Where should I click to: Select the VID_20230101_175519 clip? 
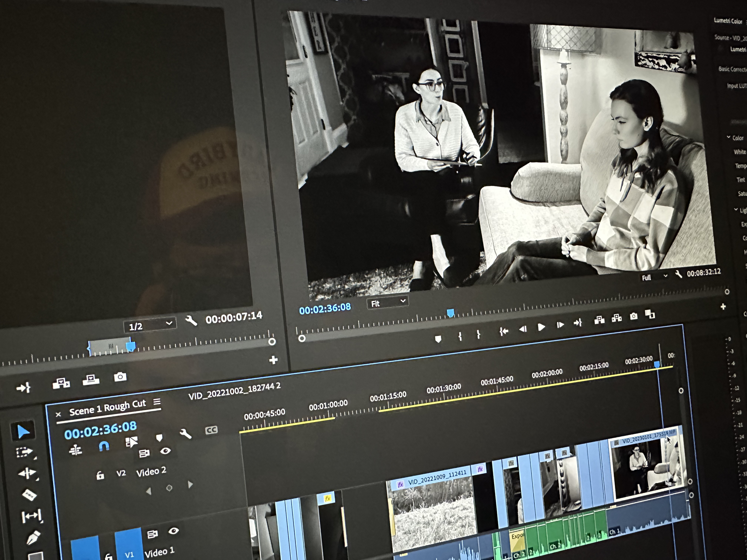pos(648,463)
